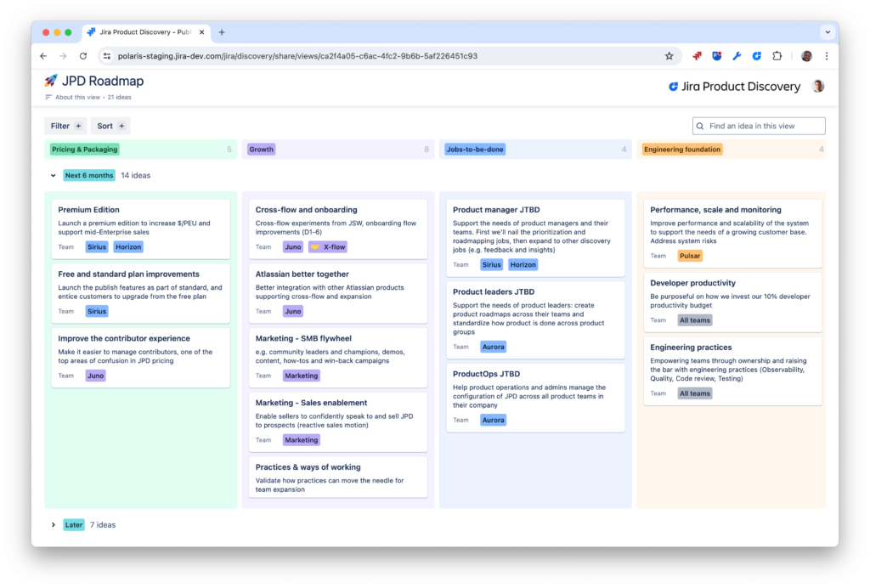Open the Atlassian better together idea
Screen dimensions: 870x588
point(338,293)
